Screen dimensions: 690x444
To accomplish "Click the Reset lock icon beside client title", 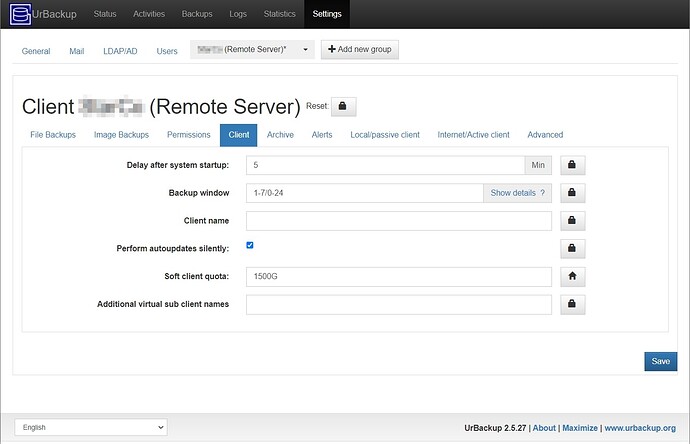I will point(343,106).
